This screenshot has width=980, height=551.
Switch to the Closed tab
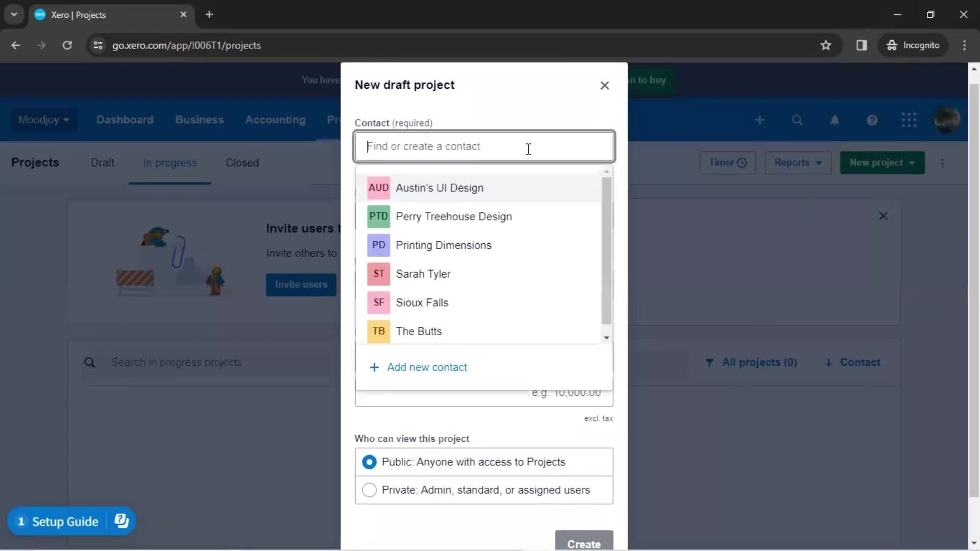pyautogui.click(x=242, y=163)
